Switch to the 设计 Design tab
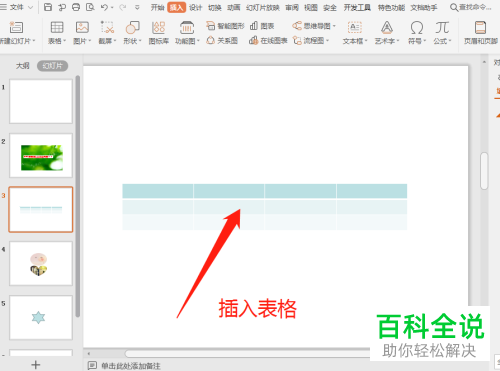 click(x=195, y=7)
